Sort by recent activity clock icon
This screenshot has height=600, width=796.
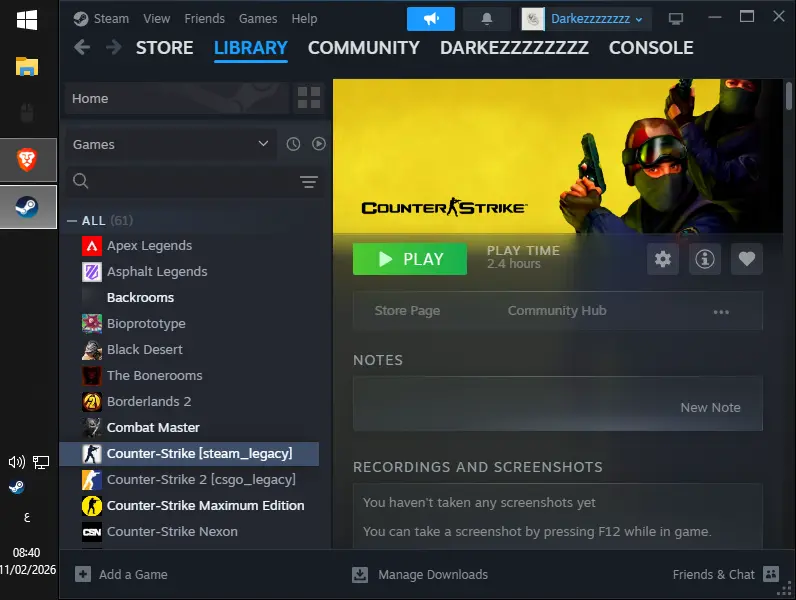pyautogui.click(x=293, y=144)
